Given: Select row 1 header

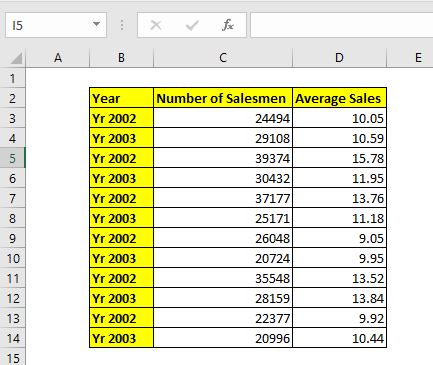Looking at the screenshot, I should click(13, 78).
